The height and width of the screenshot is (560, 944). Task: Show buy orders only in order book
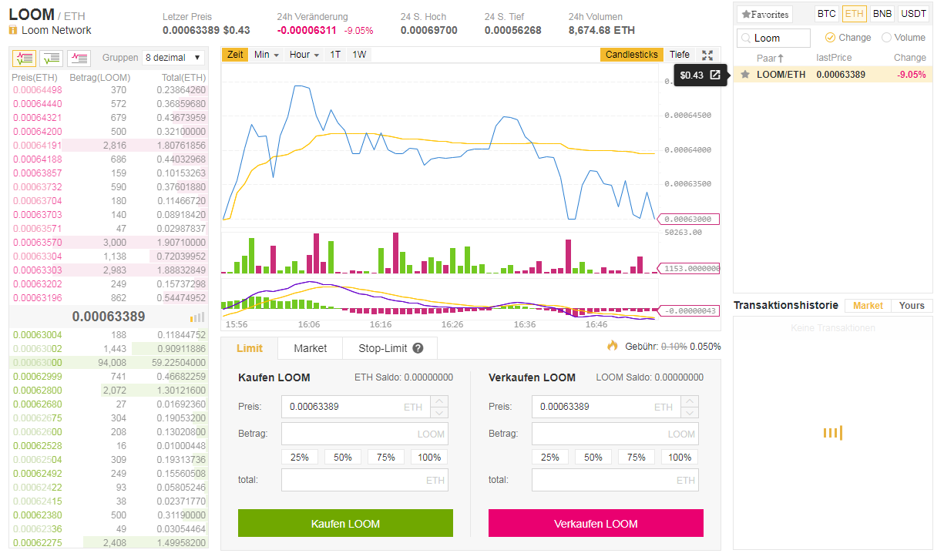point(52,58)
